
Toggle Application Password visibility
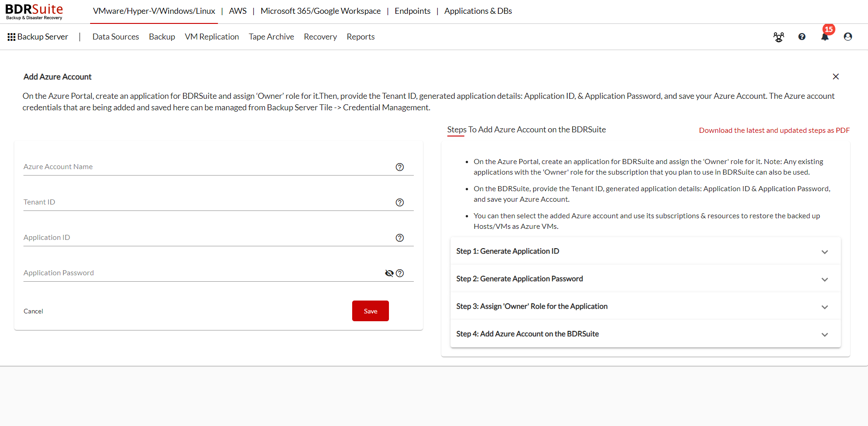pos(389,273)
